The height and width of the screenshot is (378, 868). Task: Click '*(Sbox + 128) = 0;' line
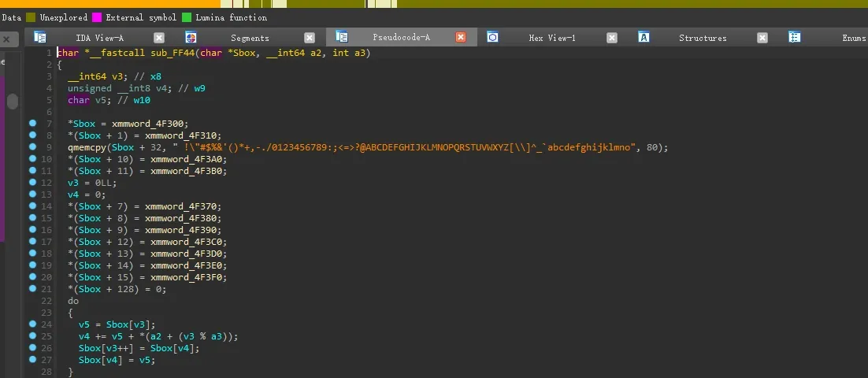(117, 289)
